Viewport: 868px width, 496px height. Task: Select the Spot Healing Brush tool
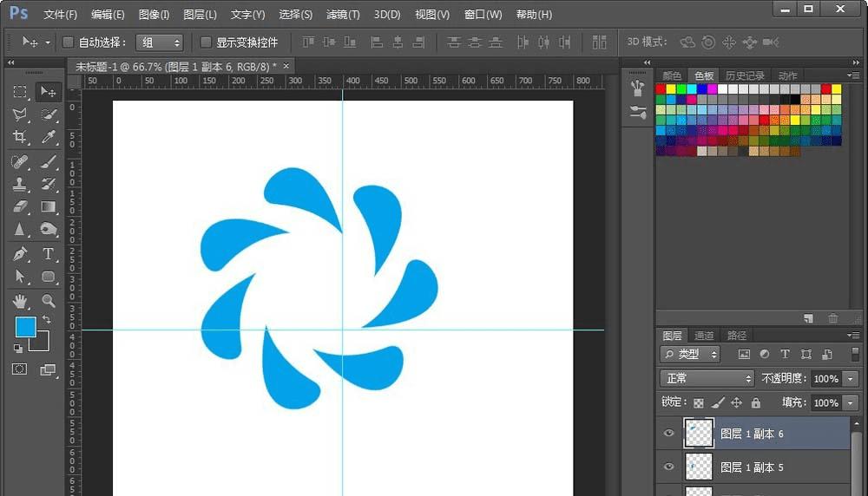20,161
